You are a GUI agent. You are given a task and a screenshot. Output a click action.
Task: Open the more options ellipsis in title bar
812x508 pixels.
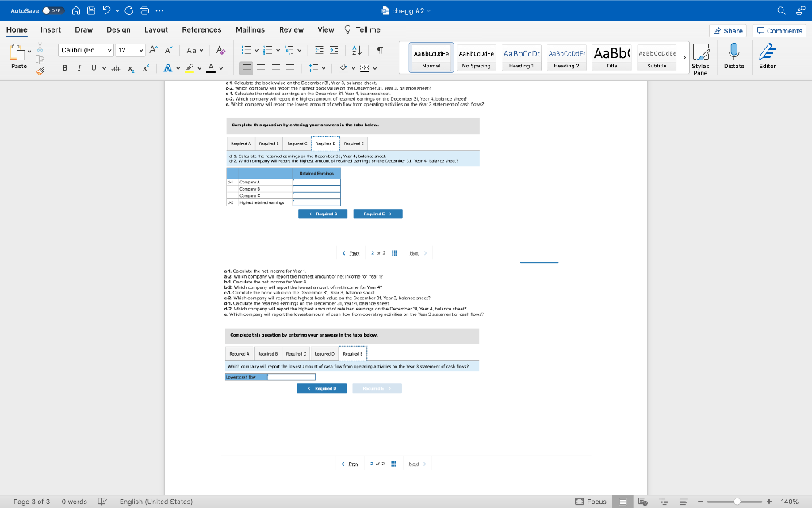[159, 10]
